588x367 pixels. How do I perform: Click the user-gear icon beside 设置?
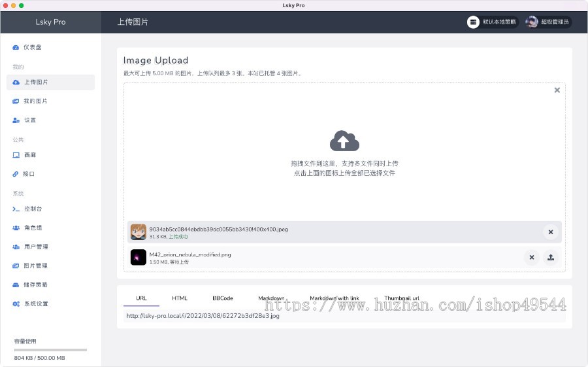(x=16, y=120)
